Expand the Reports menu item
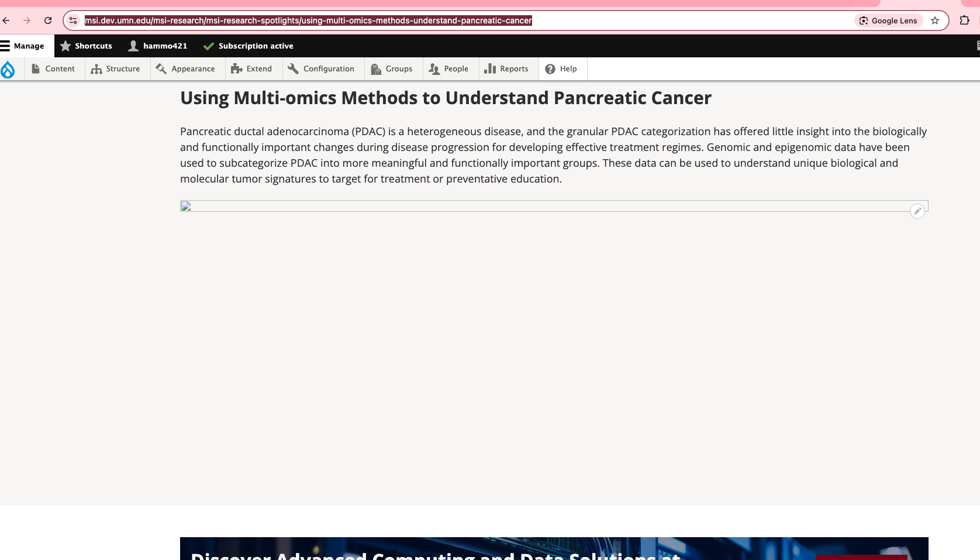 pyautogui.click(x=507, y=69)
